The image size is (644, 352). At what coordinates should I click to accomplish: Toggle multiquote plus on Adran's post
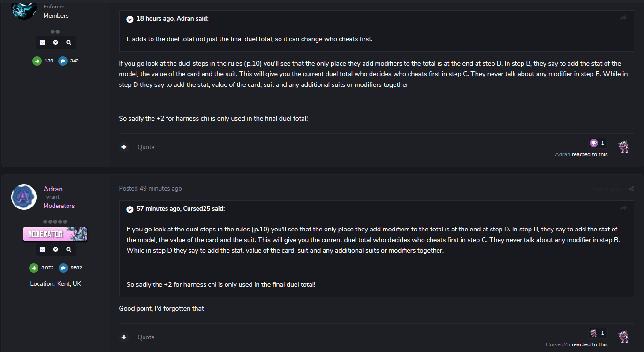(x=124, y=337)
